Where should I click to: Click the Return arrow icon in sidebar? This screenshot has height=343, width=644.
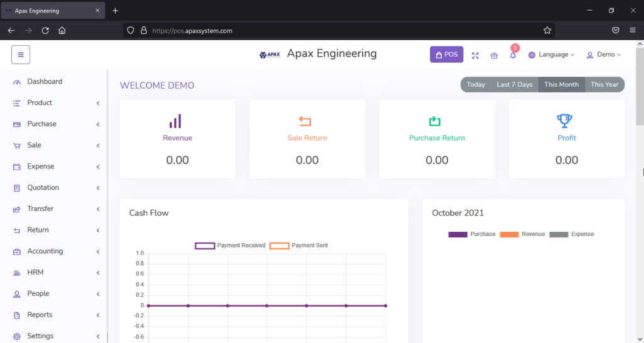point(17,231)
